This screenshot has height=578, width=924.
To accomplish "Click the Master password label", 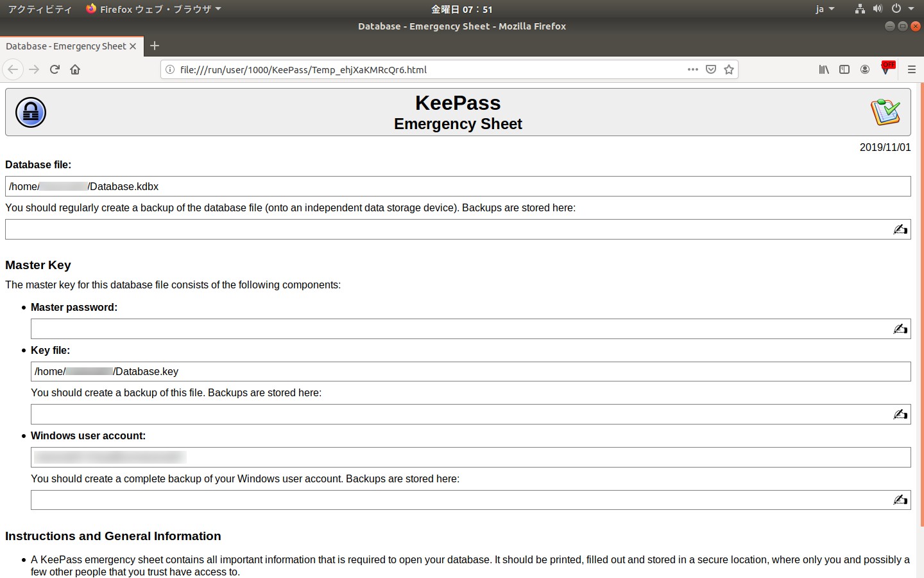I will [x=74, y=308].
